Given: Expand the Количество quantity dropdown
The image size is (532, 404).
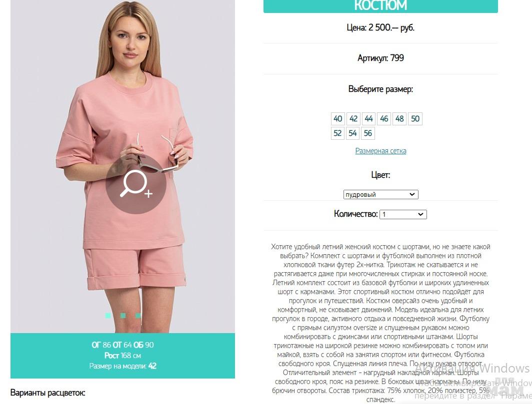Looking at the screenshot, I should point(403,214).
